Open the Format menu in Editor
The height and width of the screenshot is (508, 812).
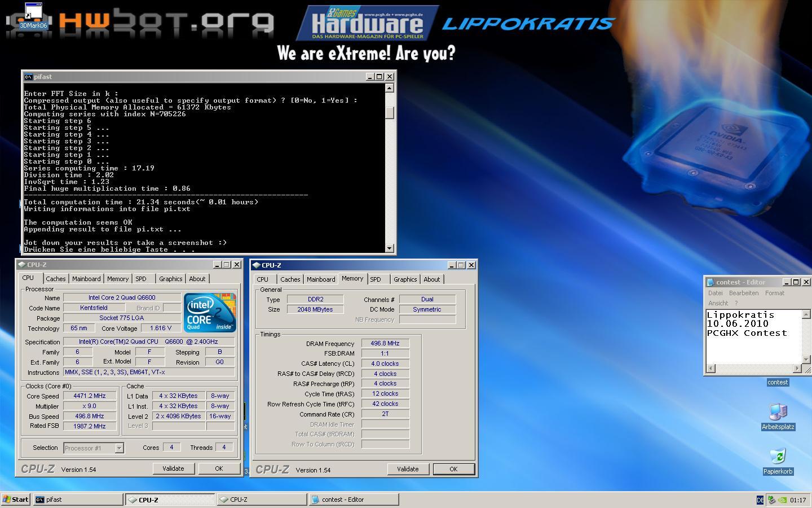click(x=775, y=293)
